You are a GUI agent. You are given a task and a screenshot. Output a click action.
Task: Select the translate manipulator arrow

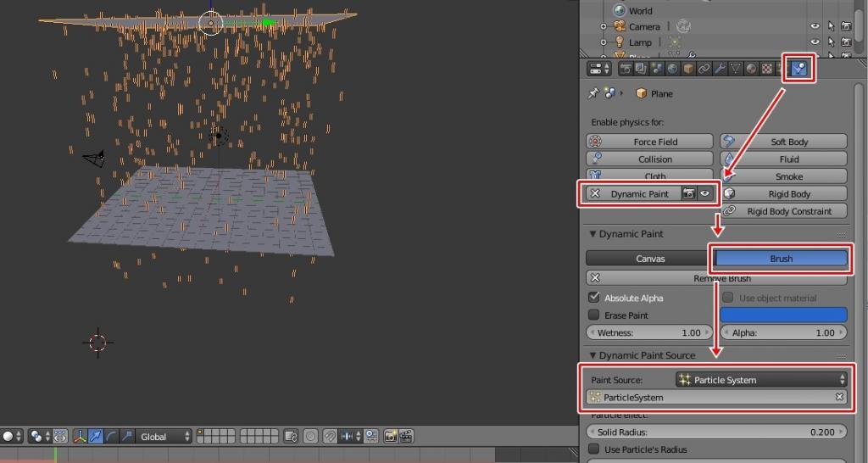pos(95,437)
